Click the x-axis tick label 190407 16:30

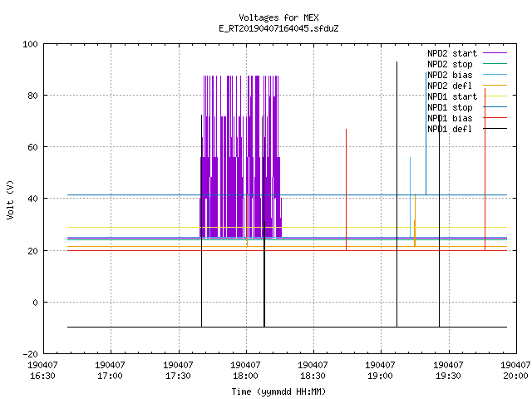[42, 371]
